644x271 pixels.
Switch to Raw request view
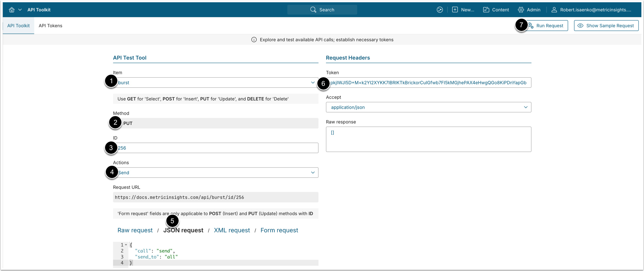(x=135, y=230)
